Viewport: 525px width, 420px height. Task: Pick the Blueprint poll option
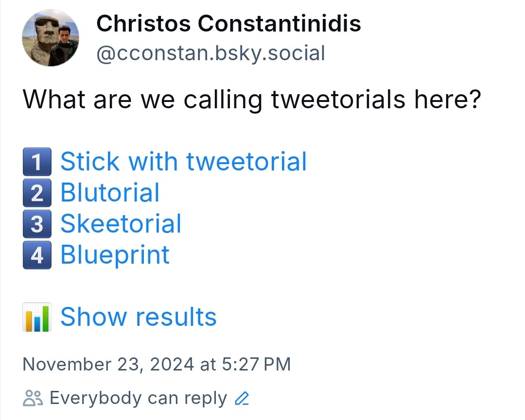[115, 255]
